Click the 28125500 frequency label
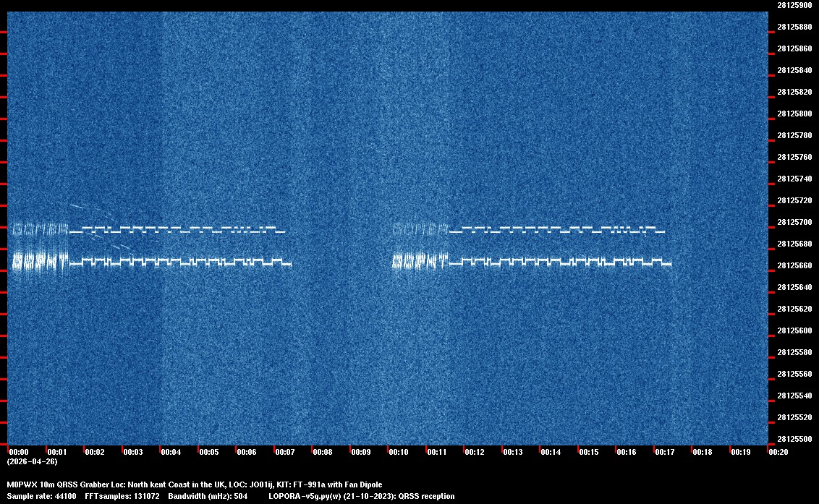Viewport: 819px width, 504px height. [794, 439]
